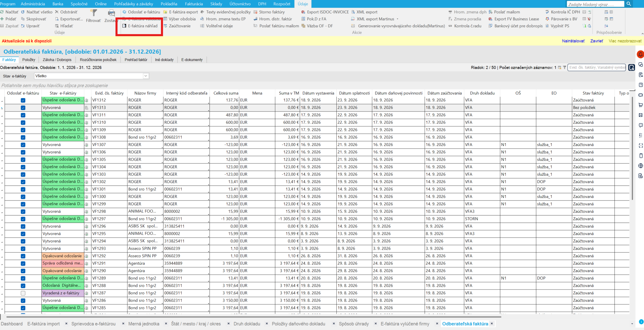The width and height of the screenshot is (644, 330).
Task: Click Kontrola č.radu action
Action: 465,26
